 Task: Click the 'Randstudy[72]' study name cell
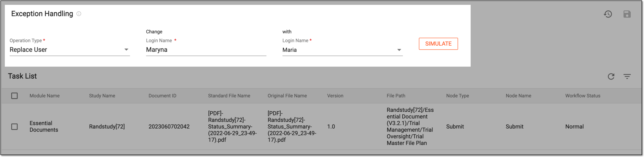click(x=107, y=127)
